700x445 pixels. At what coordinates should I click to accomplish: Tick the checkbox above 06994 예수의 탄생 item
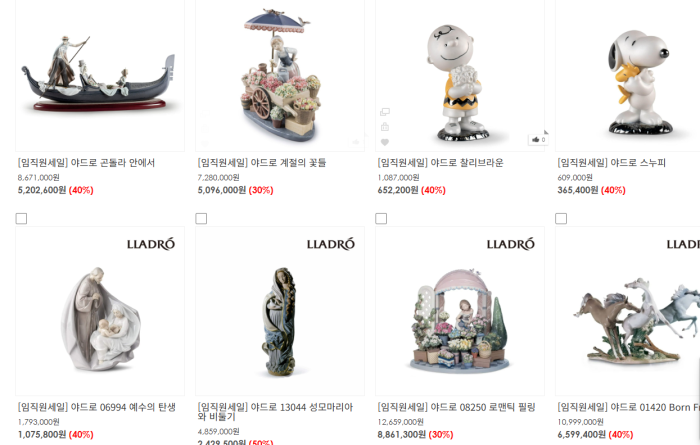pos(21,218)
